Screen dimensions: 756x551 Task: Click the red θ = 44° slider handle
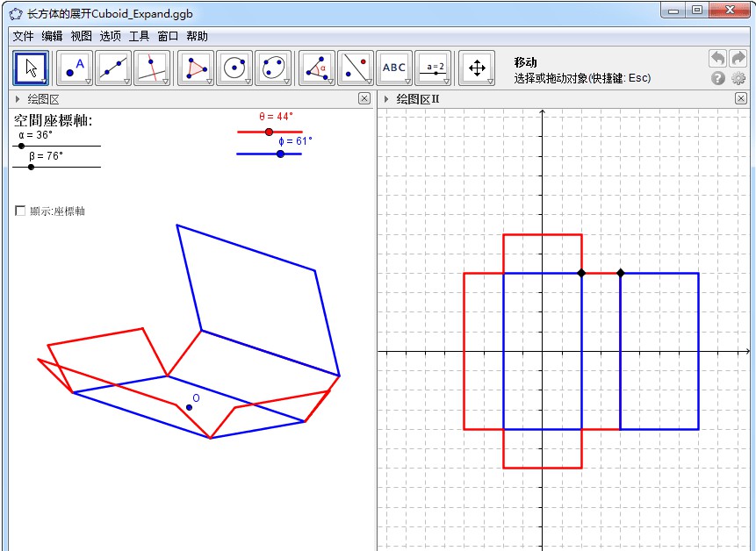pos(269,132)
